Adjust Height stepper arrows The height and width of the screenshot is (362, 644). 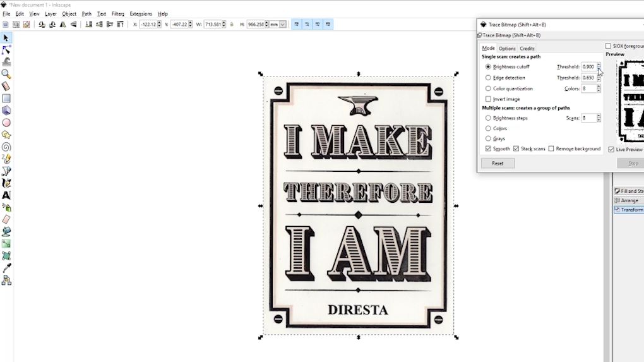266,24
